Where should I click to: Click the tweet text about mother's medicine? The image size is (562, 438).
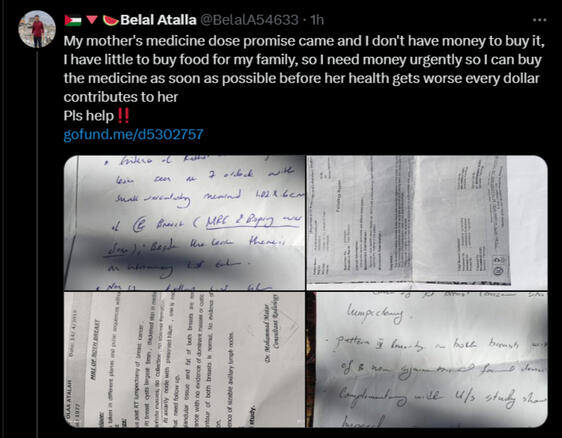[x=304, y=69]
